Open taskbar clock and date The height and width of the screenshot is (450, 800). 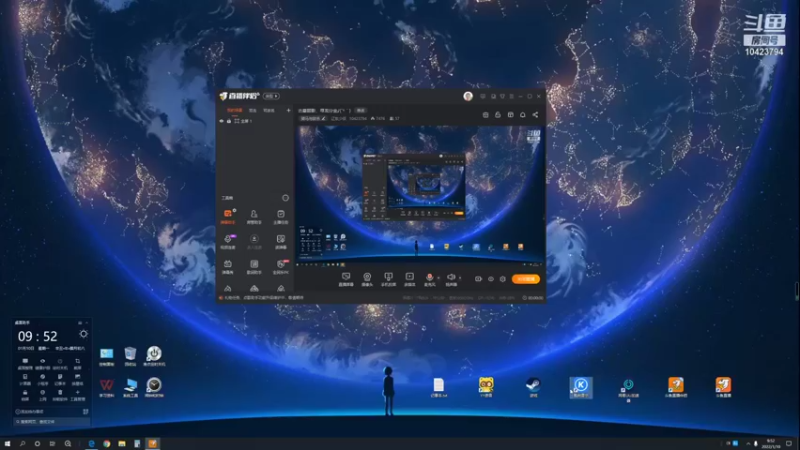tap(770, 443)
